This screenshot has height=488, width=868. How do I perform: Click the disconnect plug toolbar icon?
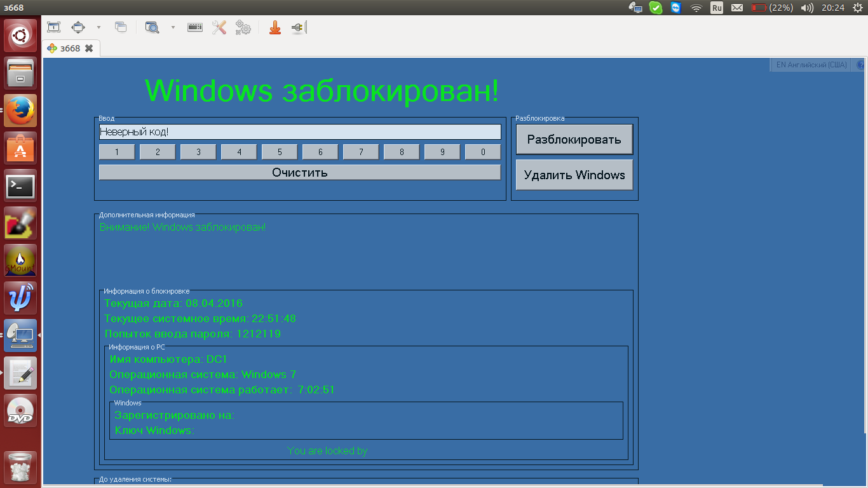[299, 27]
